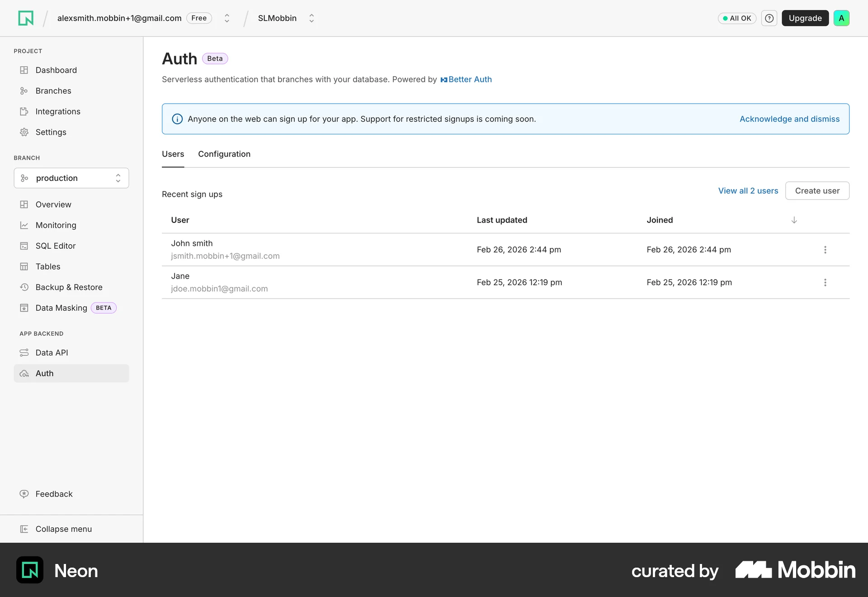Click alexsmith.mobbin+1@gmail.com in breadcrumb
This screenshot has height=597, width=868.
(x=119, y=18)
